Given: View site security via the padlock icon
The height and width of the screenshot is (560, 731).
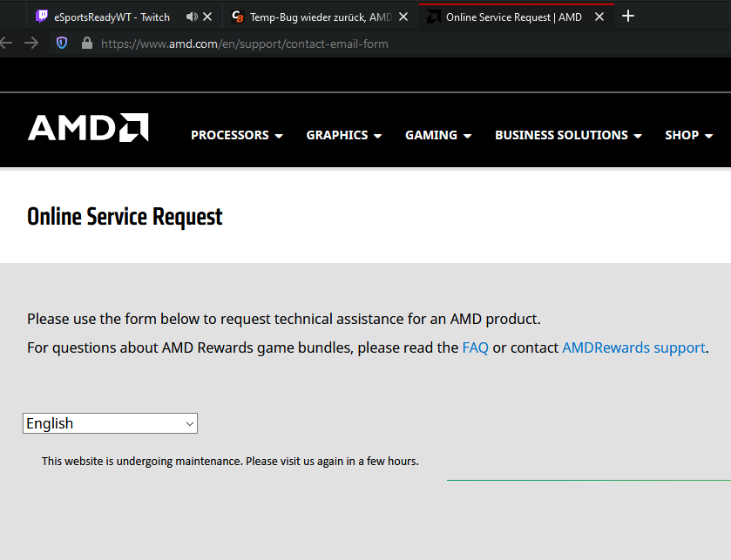Looking at the screenshot, I should coord(87,44).
